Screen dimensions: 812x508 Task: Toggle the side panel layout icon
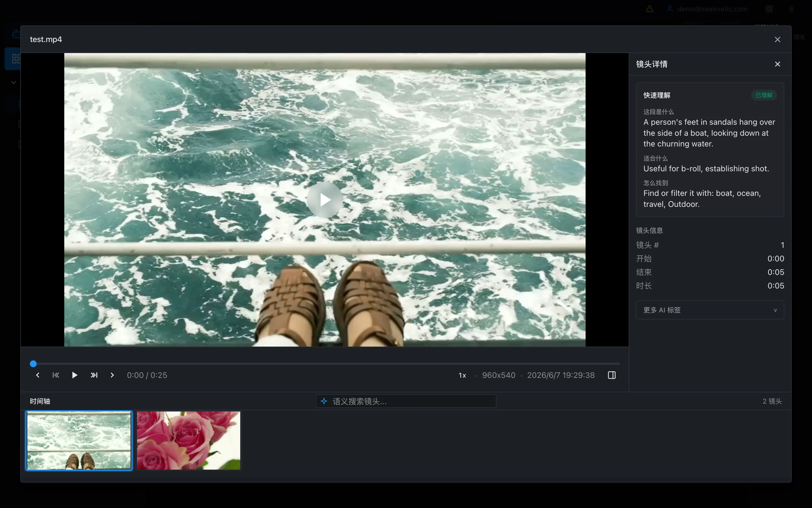(611, 375)
